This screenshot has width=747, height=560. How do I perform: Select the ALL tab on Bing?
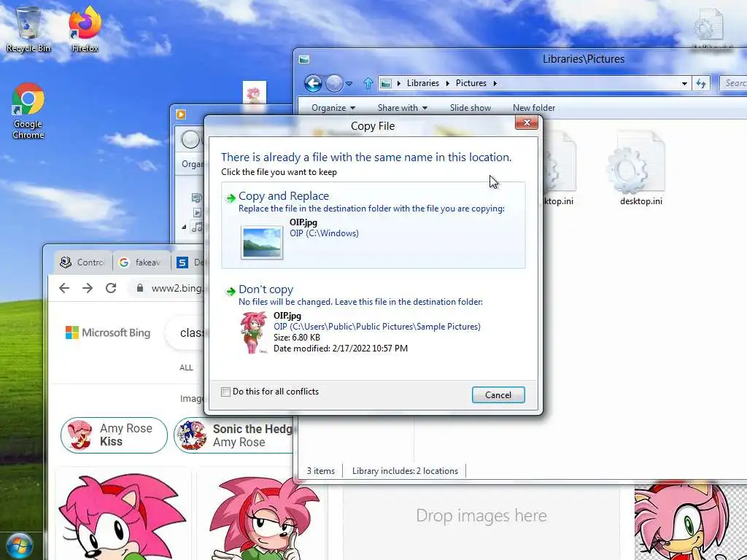[x=186, y=367]
